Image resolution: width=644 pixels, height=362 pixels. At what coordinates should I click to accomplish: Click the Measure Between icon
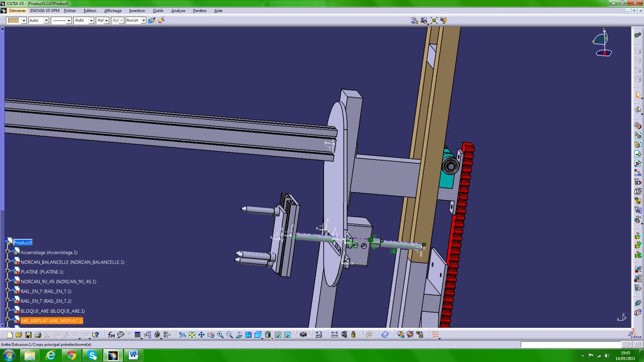pos(335,335)
